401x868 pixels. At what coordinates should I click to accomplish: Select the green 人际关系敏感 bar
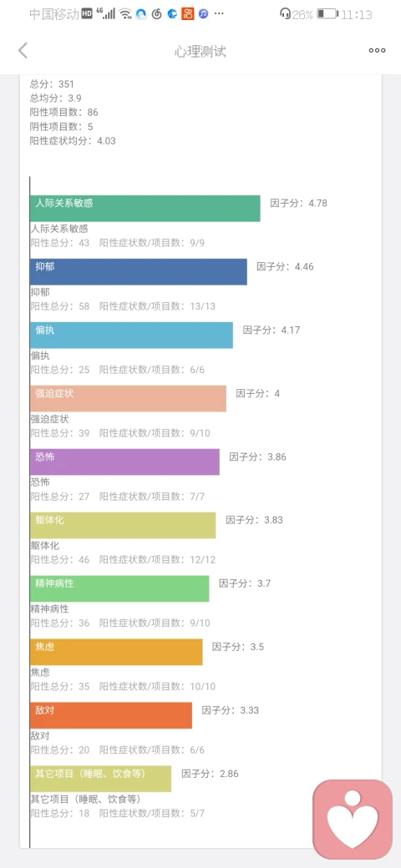click(x=145, y=208)
